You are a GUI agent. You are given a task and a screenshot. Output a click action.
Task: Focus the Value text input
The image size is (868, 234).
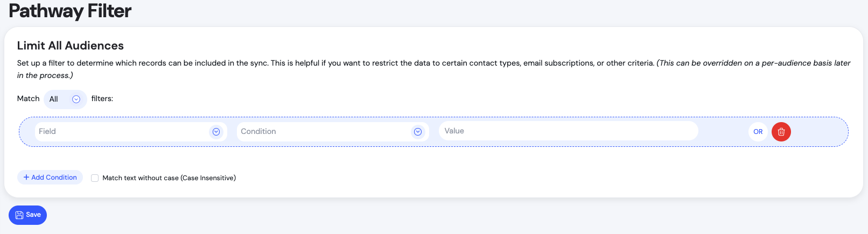coord(568,131)
